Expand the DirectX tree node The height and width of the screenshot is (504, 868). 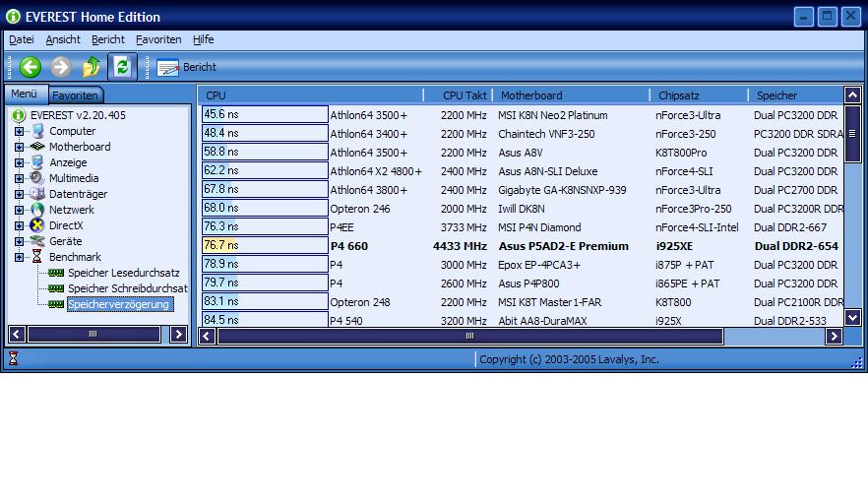tap(20, 225)
